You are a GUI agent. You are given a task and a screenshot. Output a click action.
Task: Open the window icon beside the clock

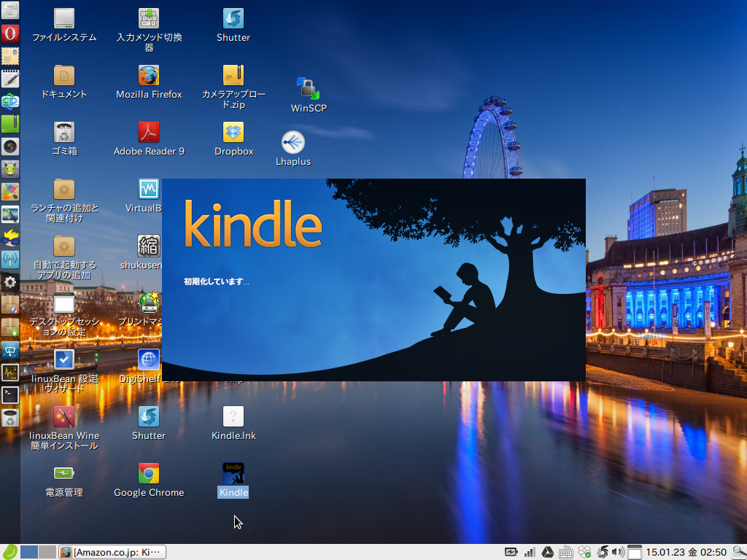tap(634, 553)
